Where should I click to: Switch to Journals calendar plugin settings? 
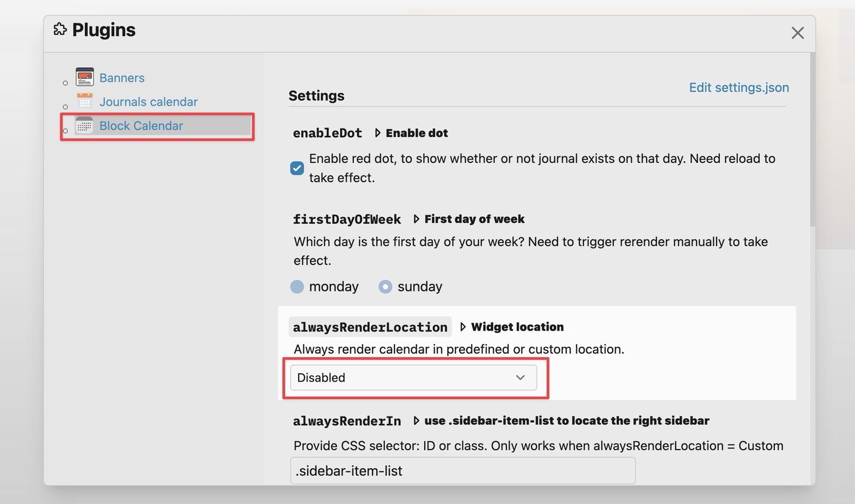(x=149, y=102)
